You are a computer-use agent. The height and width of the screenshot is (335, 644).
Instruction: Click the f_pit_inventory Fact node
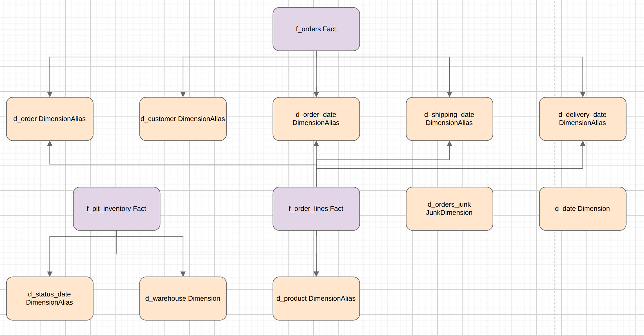(x=117, y=209)
